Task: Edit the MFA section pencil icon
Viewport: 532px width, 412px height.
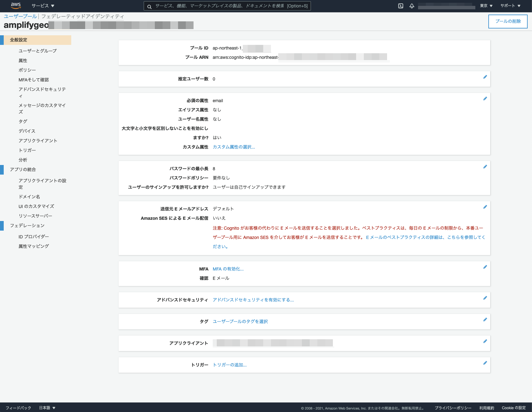Action: click(485, 267)
